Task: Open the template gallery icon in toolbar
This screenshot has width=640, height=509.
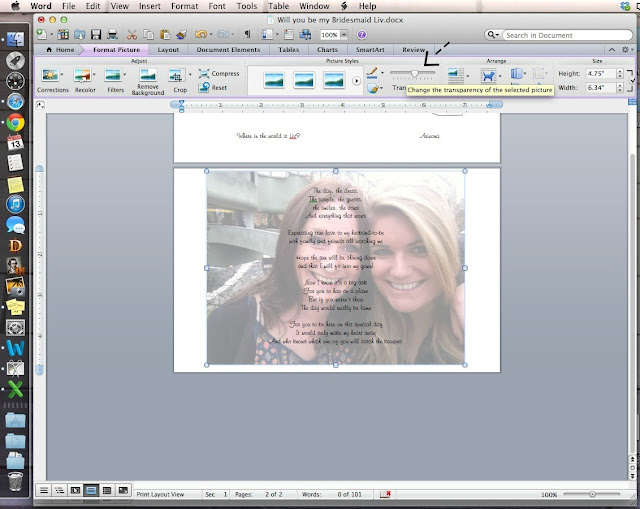Action: point(63,35)
